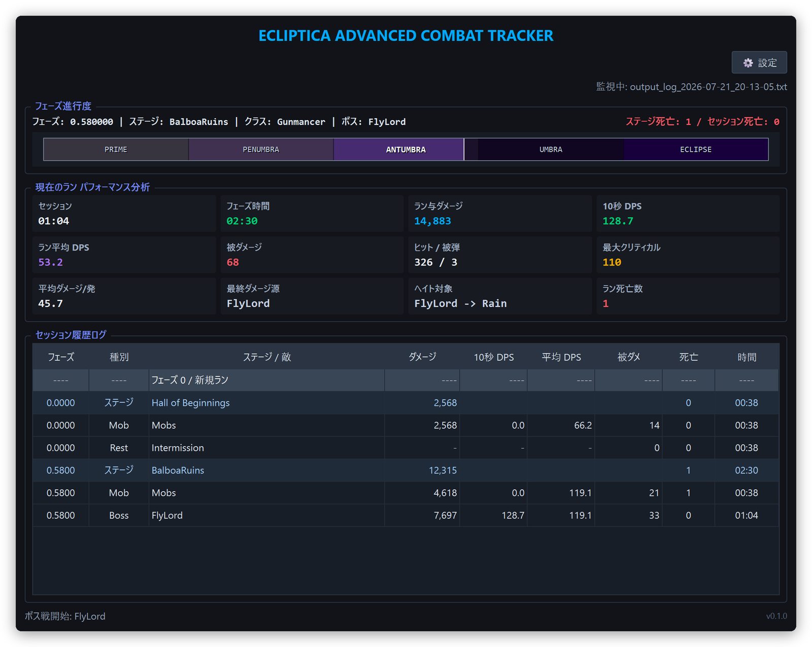Select the UMBRA phase segment
The image size is (812, 647).
pos(551,150)
